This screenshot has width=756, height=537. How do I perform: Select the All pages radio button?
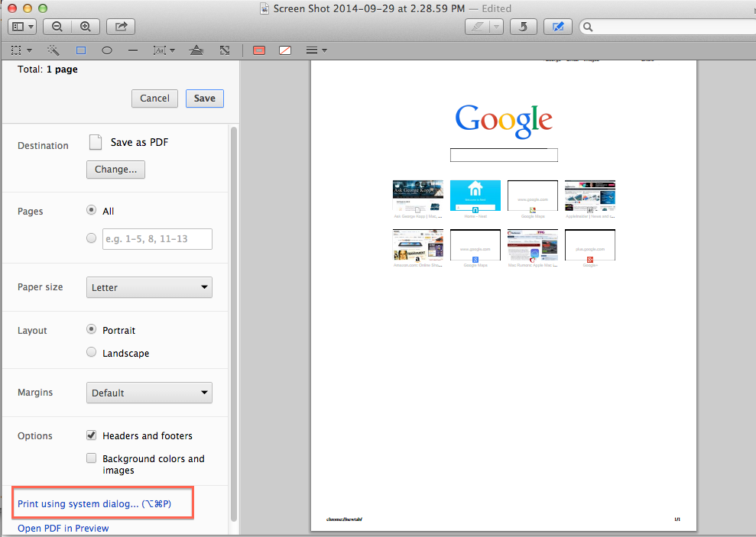click(91, 210)
